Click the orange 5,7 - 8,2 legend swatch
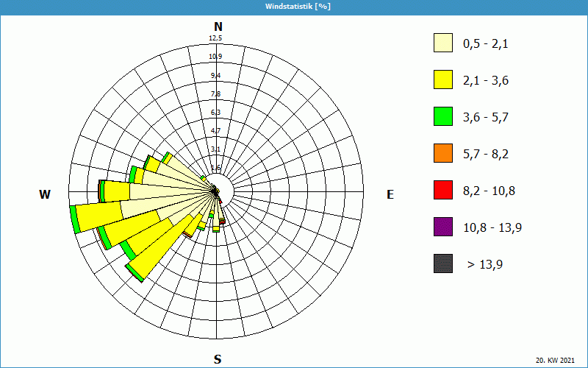The width and height of the screenshot is (588, 368). pos(443,153)
